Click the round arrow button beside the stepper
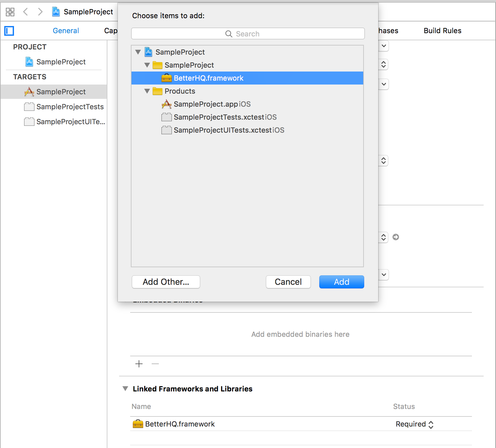Screen dimensions: 496x448 396,237
